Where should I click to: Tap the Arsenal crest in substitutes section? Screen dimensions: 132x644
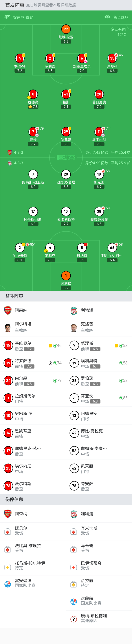(8, 310)
